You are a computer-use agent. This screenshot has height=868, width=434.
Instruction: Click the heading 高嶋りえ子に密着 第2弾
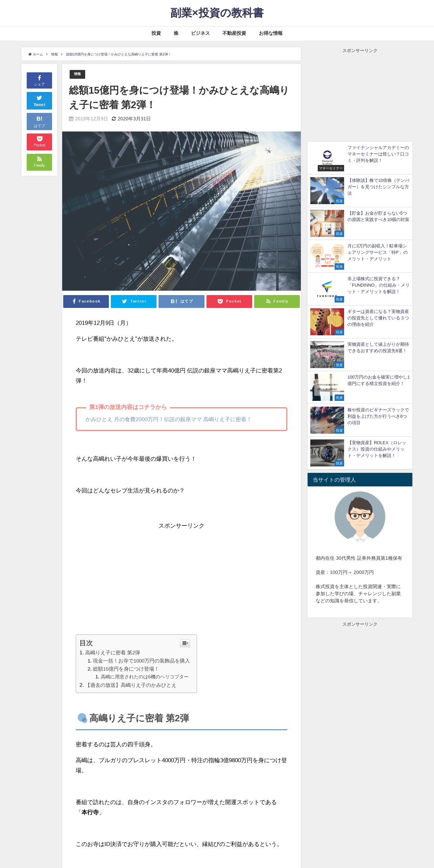pos(139,718)
